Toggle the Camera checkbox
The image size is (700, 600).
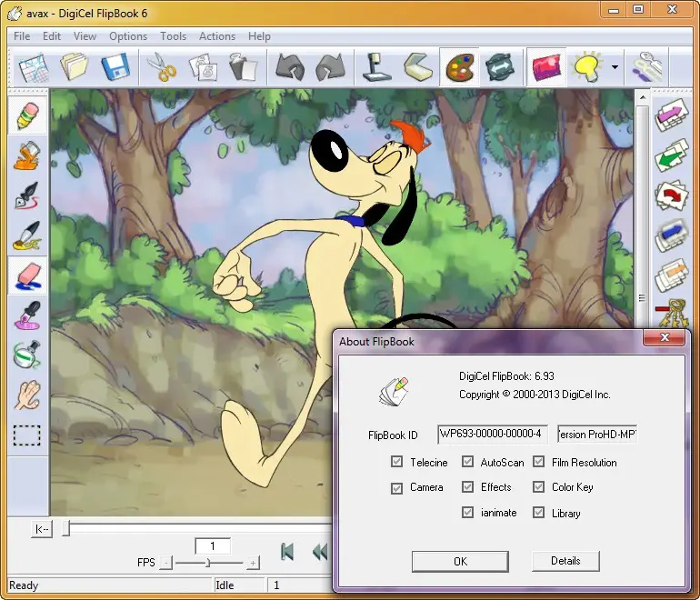[396, 488]
